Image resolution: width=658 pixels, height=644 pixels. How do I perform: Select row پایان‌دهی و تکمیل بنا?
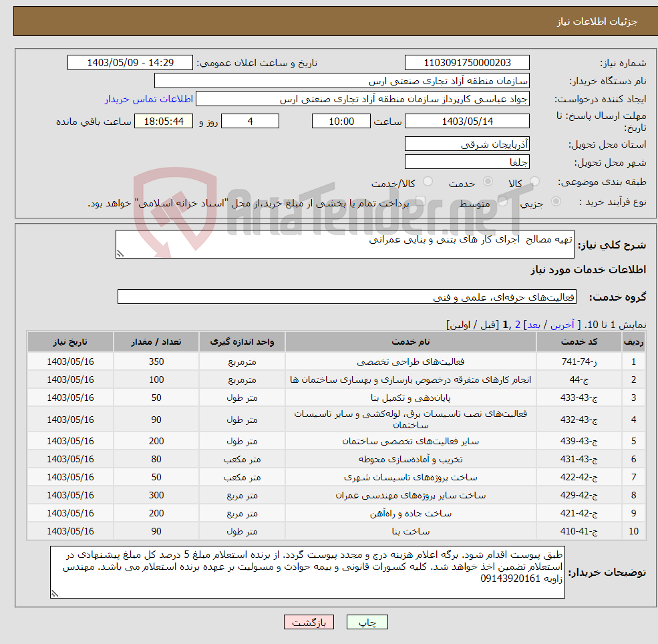click(336, 397)
